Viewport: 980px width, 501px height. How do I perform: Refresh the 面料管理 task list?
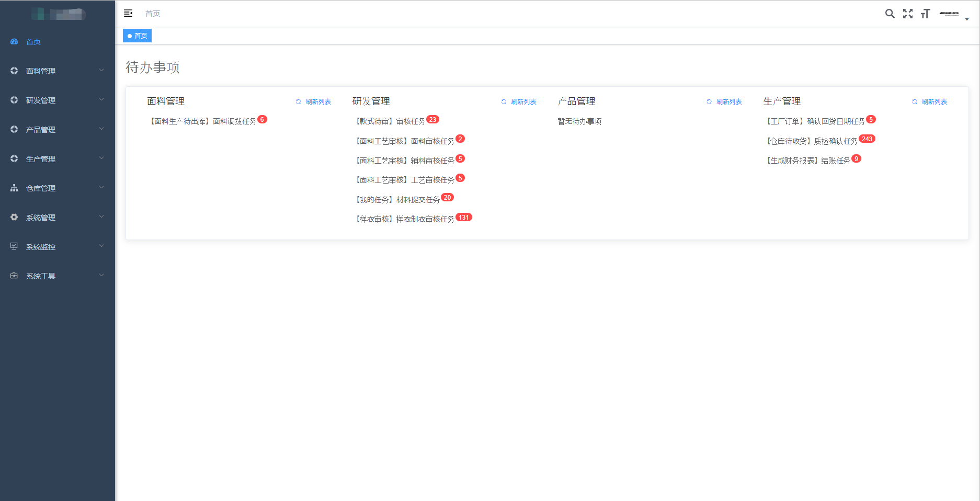coord(314,102)
